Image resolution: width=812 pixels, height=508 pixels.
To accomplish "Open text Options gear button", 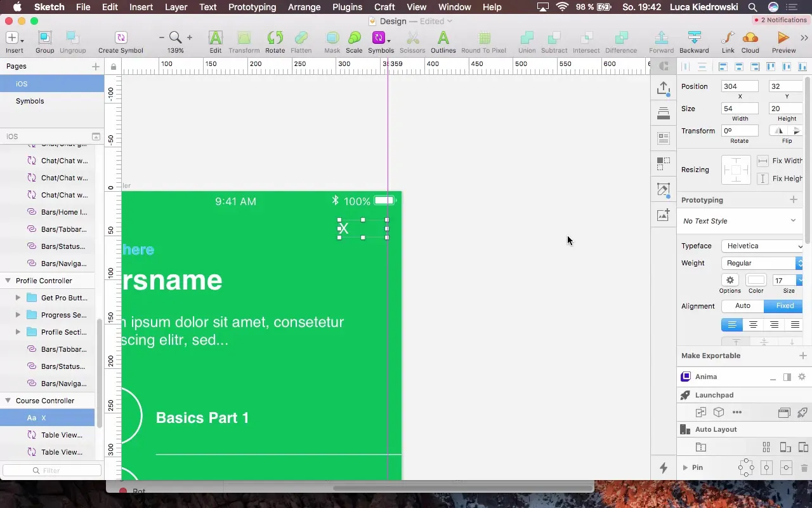I will (x=730, y=280).
